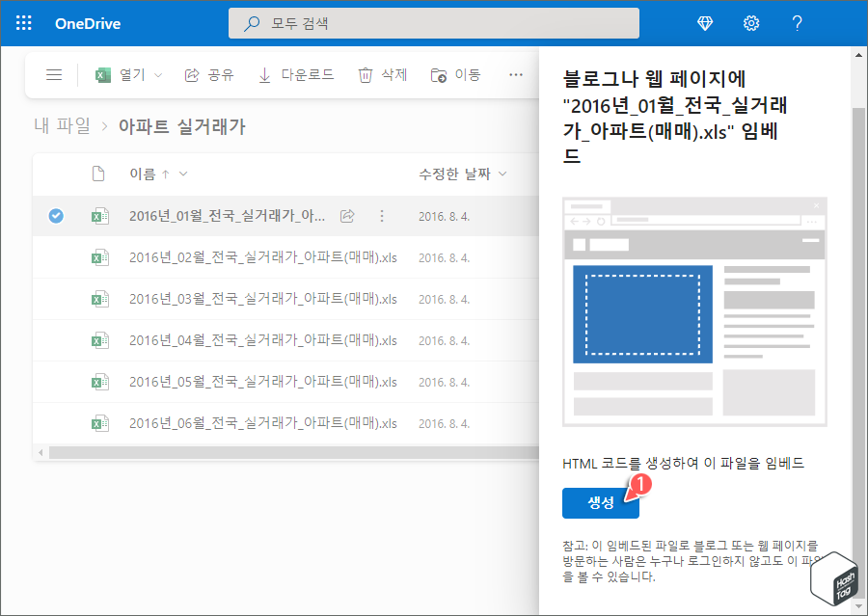Open more actions on 2016년_01월 row

[x=381, y=216]
